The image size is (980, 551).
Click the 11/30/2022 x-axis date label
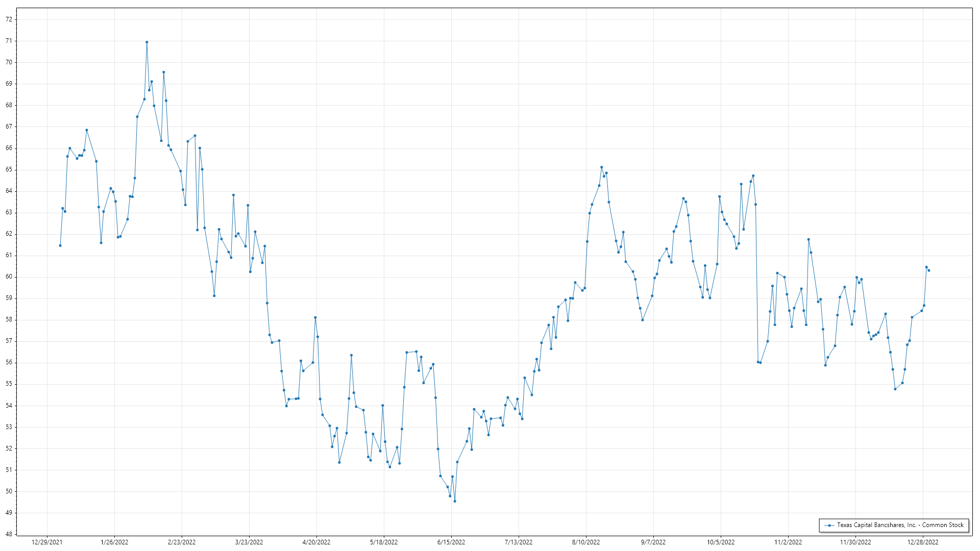pos(855,542)
